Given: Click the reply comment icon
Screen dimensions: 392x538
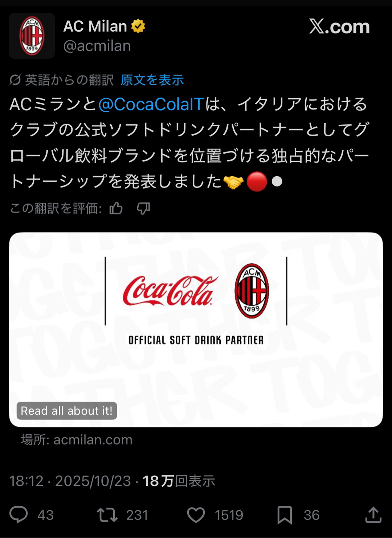Looking at the screenshot, I should (19, 515).
